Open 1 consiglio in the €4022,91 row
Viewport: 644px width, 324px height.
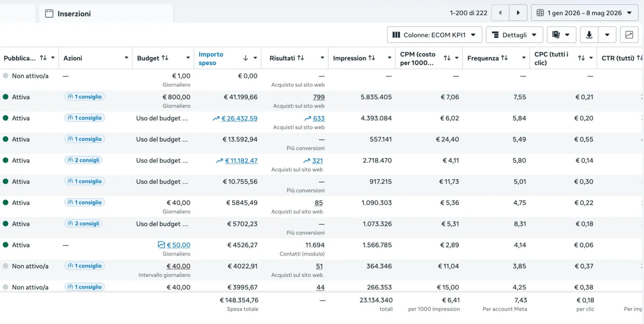85,266
